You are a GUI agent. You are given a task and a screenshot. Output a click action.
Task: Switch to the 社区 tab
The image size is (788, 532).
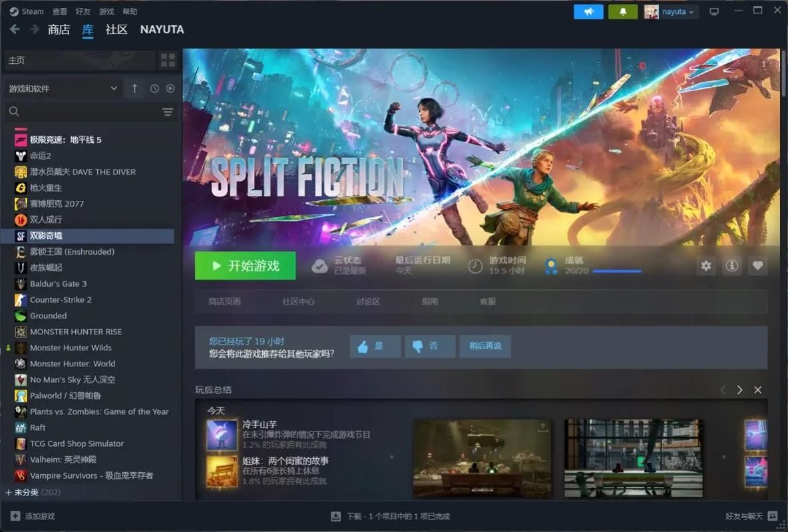click(x=116, y=30)
